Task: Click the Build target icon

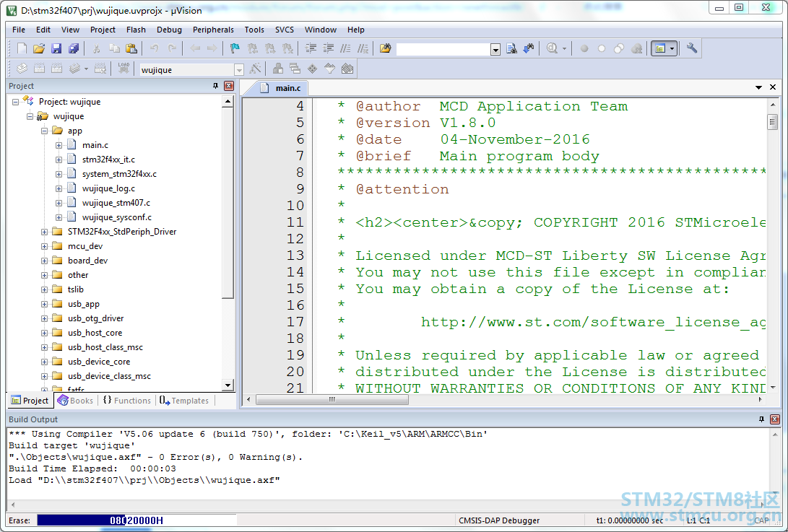Action: (39, 69)
